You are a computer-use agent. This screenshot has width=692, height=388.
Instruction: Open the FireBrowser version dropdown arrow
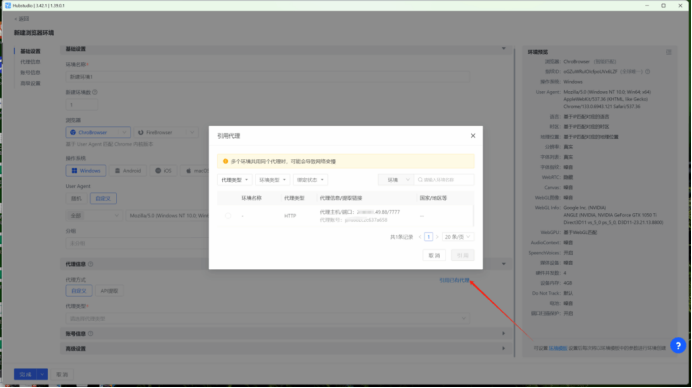click(192, 132)
